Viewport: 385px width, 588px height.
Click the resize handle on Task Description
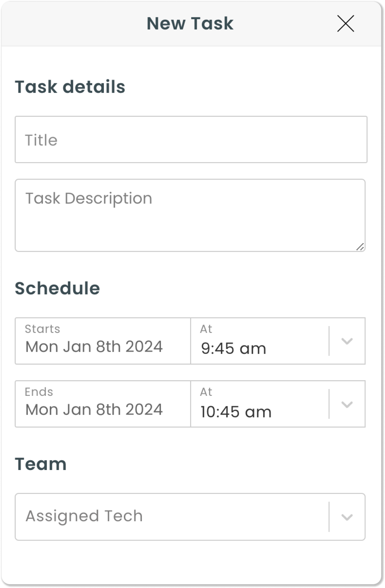pyautogui.click(x=361, y=247)
